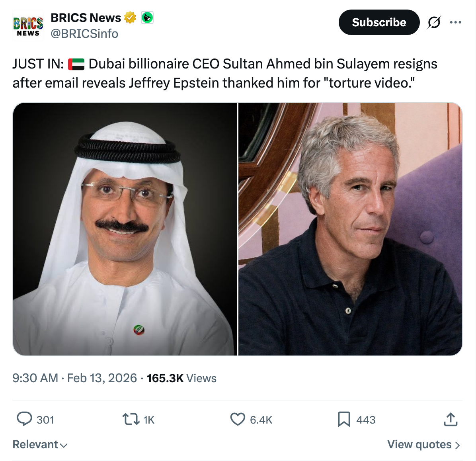Click the @BRICSinfo handle
The width and height of the screenshot is (476, 461).
(84, 34)
